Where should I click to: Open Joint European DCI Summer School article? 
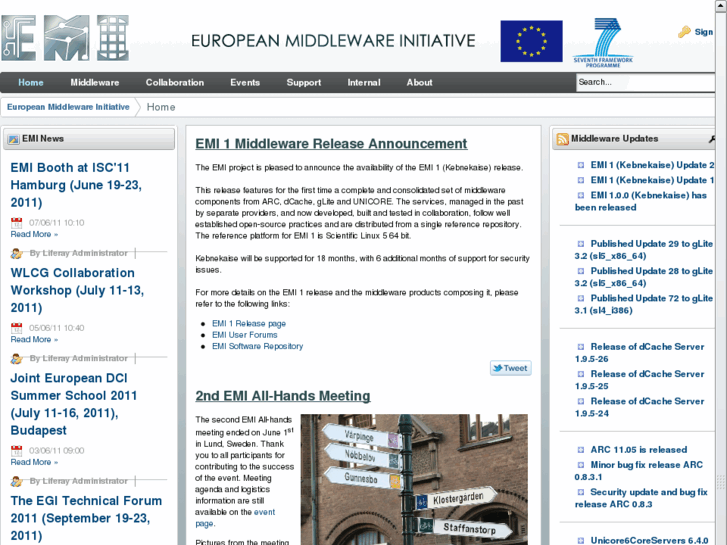(74, 404)
